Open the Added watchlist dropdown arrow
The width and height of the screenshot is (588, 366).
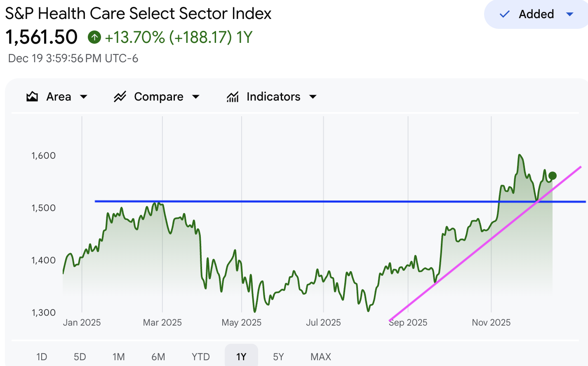pyautogui.click(x=570, y=14)
